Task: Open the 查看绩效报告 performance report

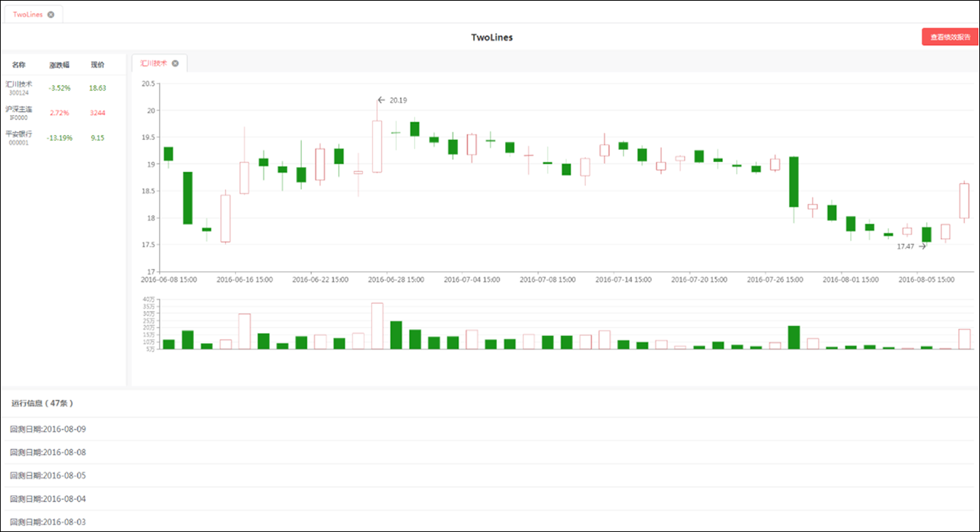Action: 949,37
